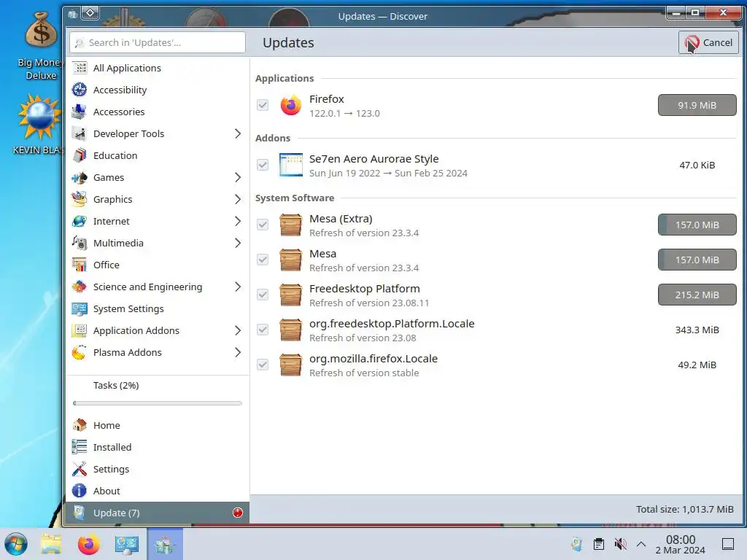Open file manager from the taskbar
This screenshot has height=560, width=747.
tap(51, 544)
